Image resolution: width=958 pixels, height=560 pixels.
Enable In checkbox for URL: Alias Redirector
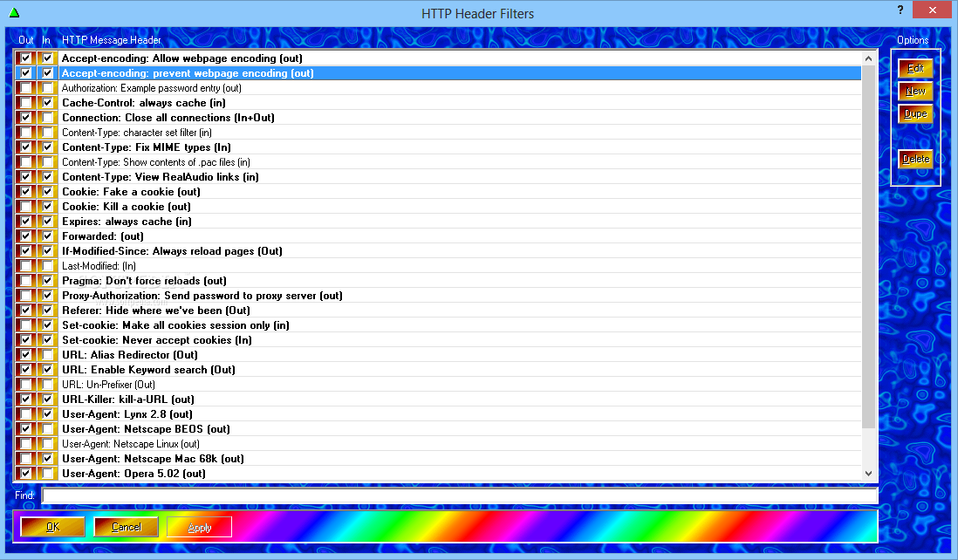tap(48, 355)
